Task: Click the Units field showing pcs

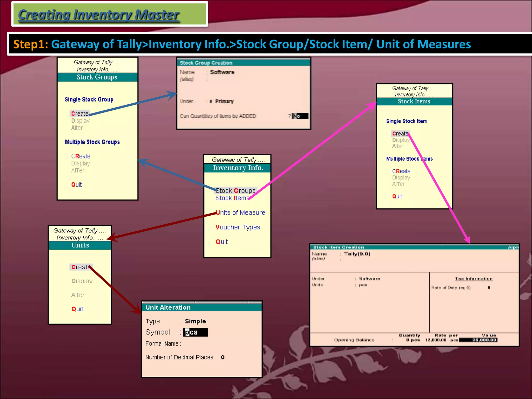Action: 363,285
